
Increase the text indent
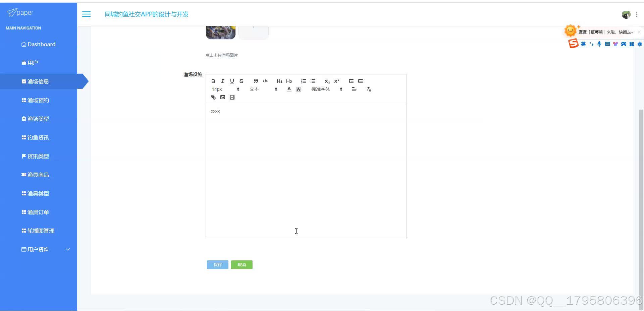coord(360,81)
